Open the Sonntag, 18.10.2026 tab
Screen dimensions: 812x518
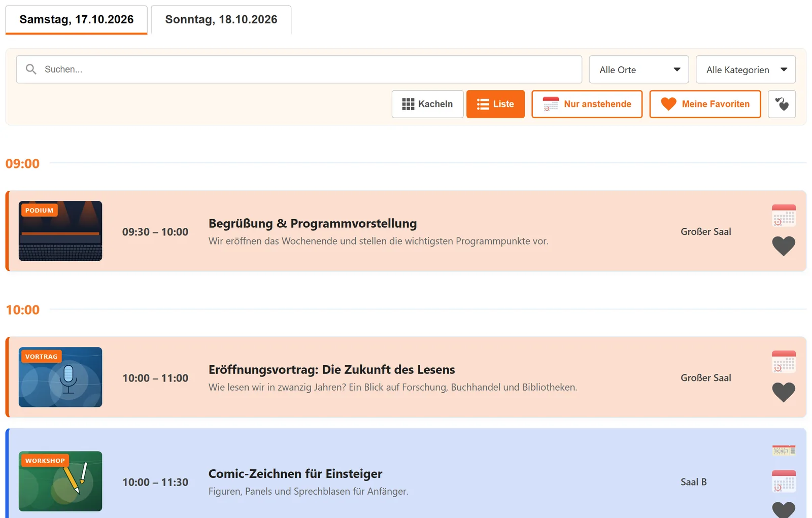tap(221, 20)
